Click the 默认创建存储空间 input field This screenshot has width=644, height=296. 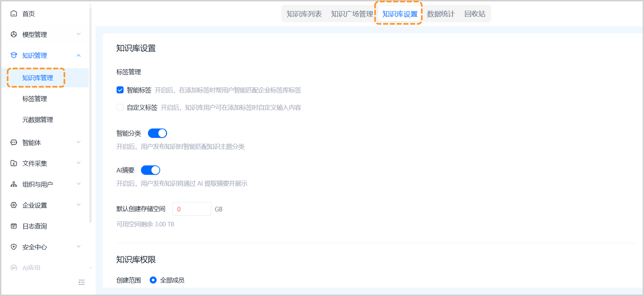(192, 209)
